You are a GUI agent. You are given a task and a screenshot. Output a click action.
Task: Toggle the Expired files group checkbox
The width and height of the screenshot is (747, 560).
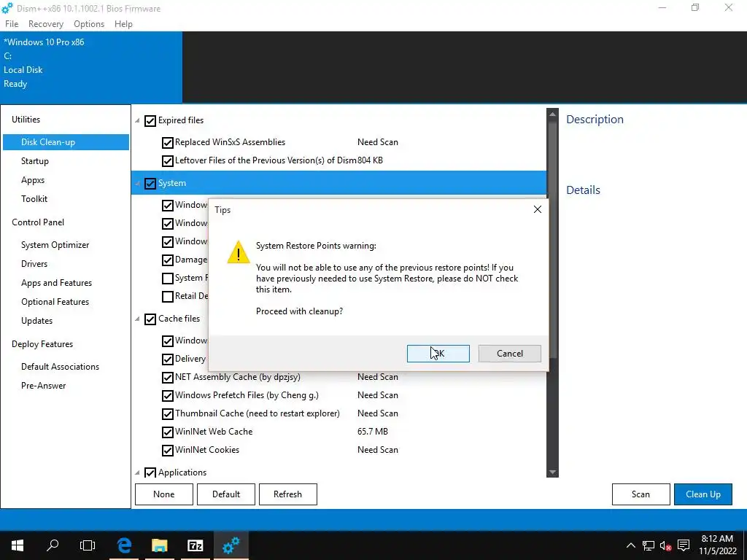pyautogui.click(x=150, y=121)
